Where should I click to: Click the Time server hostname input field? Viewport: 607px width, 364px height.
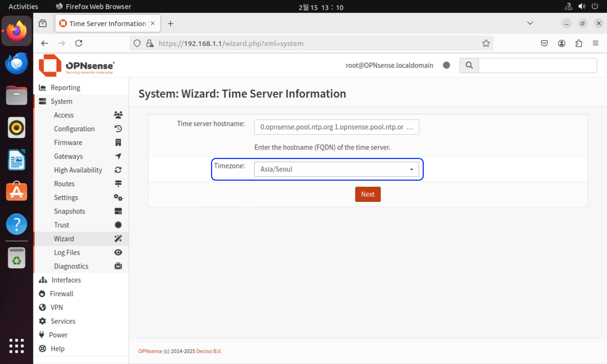(336, 127)
